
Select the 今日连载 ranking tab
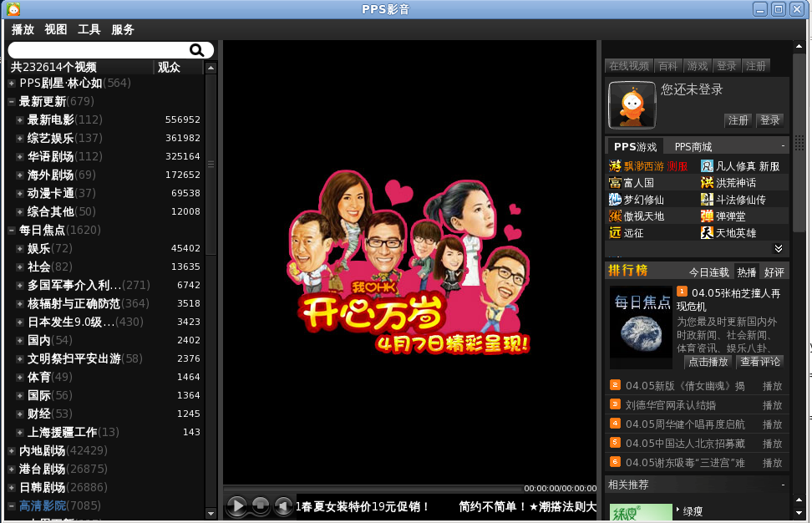[708, 272]
